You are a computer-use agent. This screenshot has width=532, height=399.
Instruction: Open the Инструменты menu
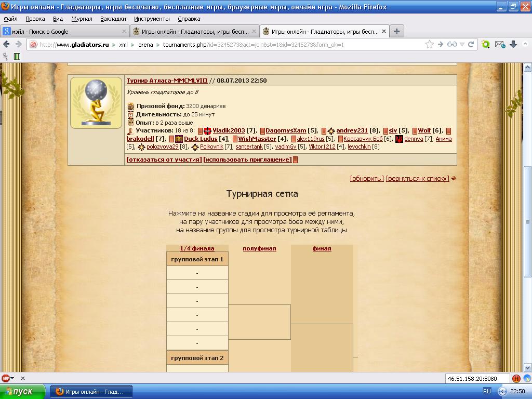point(152,19)
